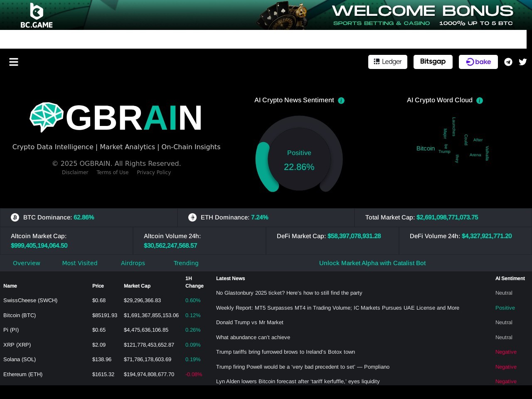Open the Privacy Policy link
Screen dimensions: 532x399
[154, 172]
